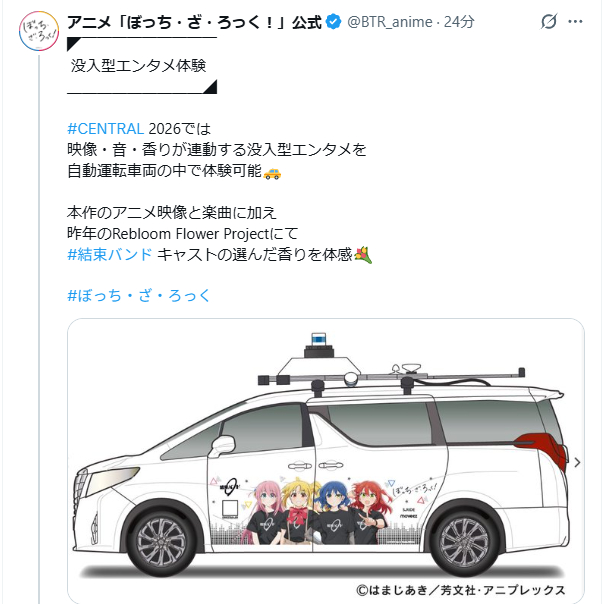This screenshot has height=604, width=603.
Task: Open the #CENTRAL hashtag
Action: pyautogui.click(x=106, y=129)
